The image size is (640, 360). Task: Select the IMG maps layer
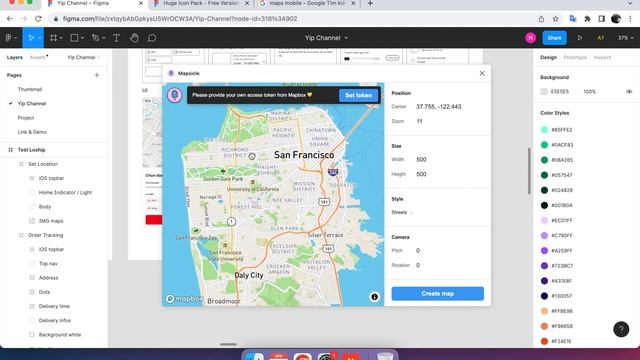coord(51,221)
